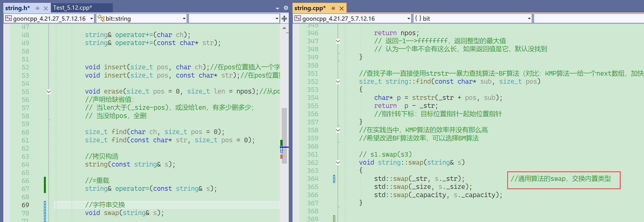The image size is (644, 222).
Task: Pin the string.h tab
Action: (x=37, y=8)
